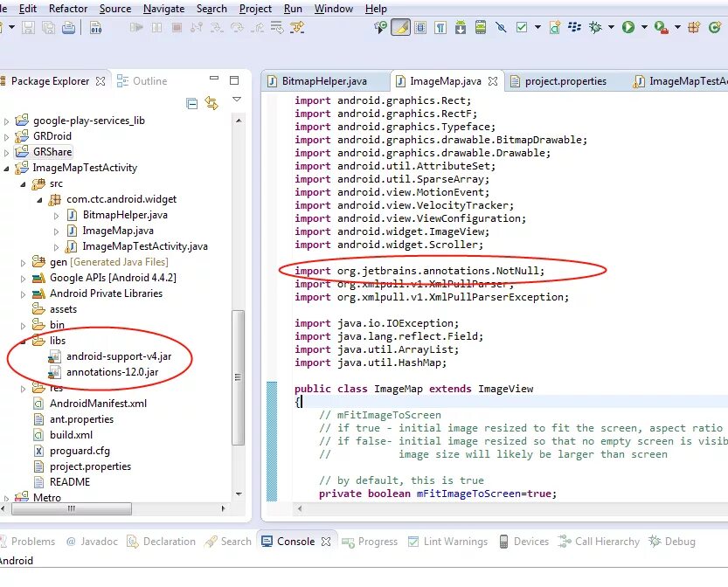
Task: Open the Lint Warnings tab
Action: (x=448, y=542)
